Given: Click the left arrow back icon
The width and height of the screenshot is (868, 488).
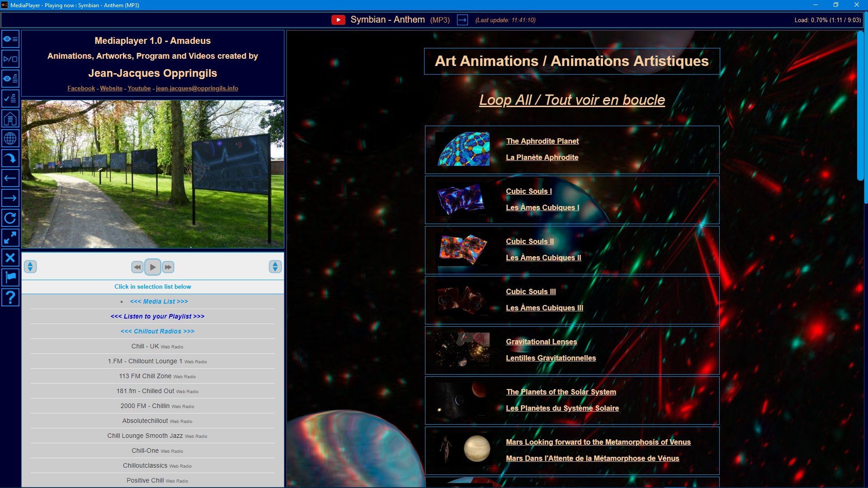Looking at the screenshot, I should [10, 178].
